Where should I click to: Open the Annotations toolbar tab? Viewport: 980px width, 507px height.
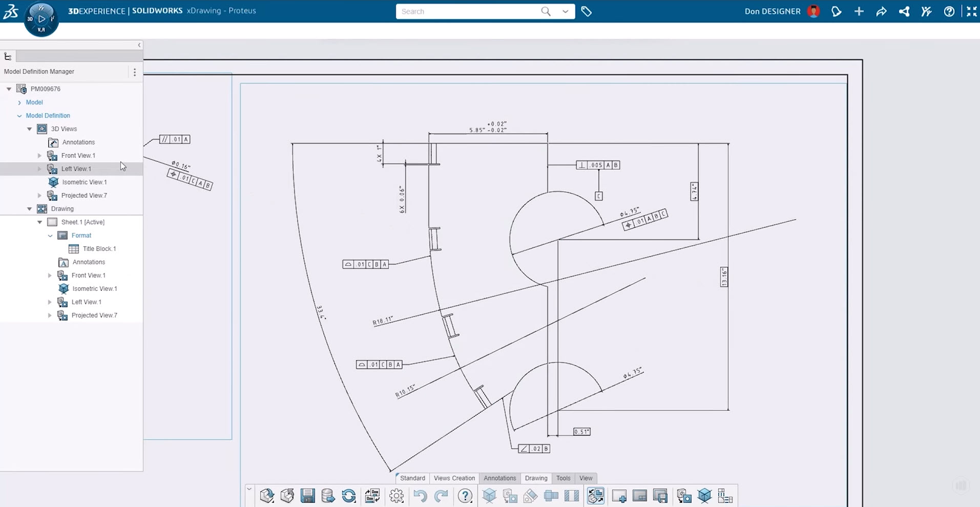[x=499, y=478]
